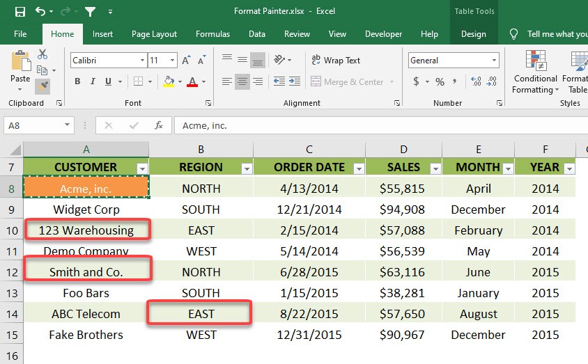Open Clipboard group dialog launcher
The width and height of the screenshot is (588, 364).
(59, 103)
